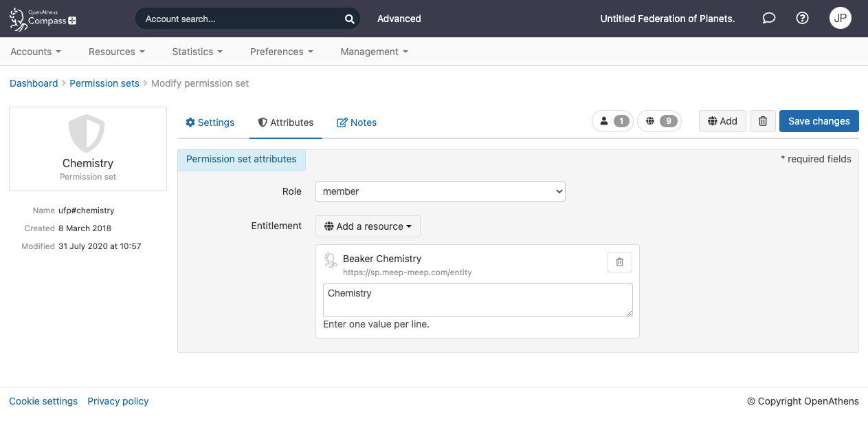Expand the Role dropdown

pyautogui.click(x=440, y=191)
